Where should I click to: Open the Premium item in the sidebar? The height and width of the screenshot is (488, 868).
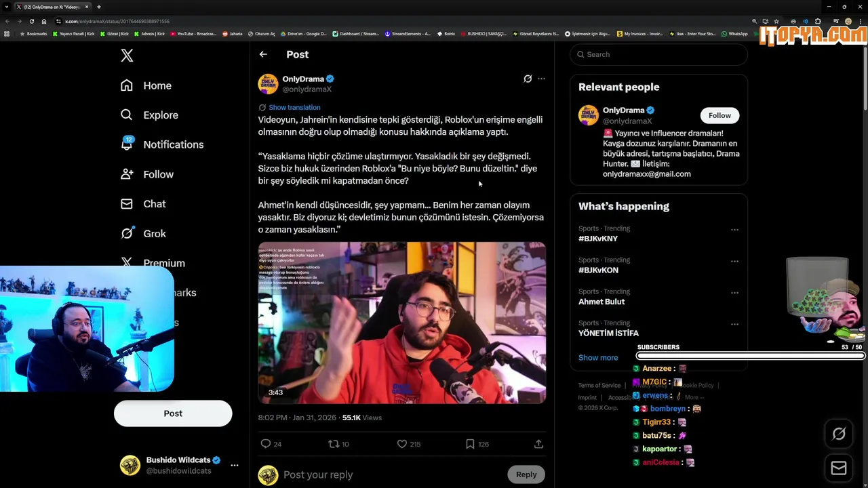(153, 263)
